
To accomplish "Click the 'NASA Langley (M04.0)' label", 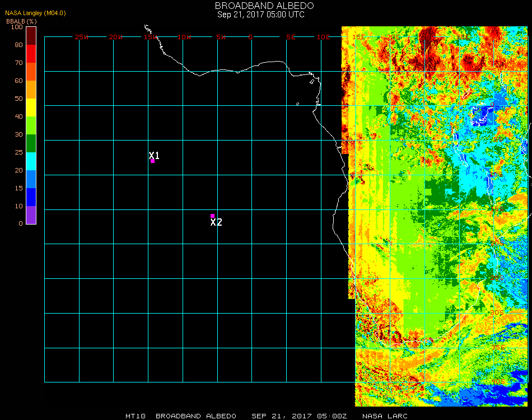I will tap(35, 13).
